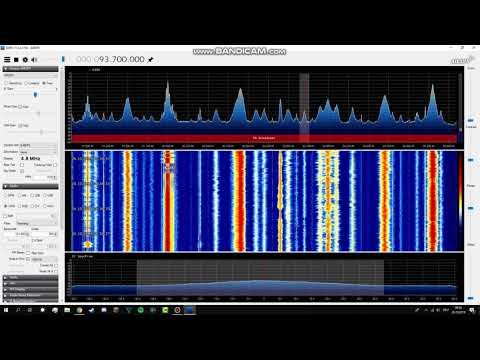Open the Decimation dropdown
The image size is (480, 360).
click(39, 152)
